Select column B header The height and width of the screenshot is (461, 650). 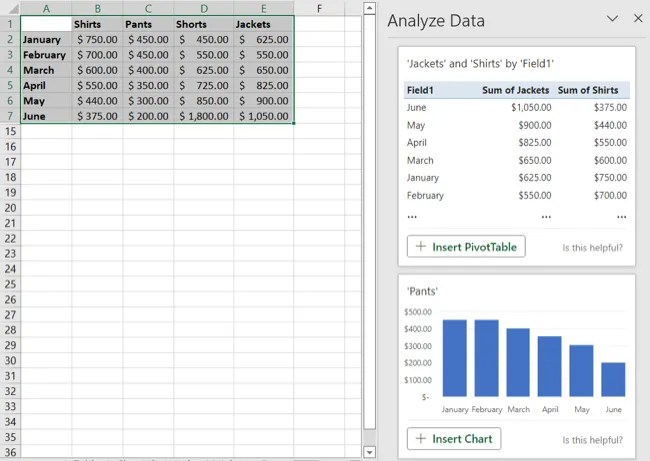pos(97,8)
